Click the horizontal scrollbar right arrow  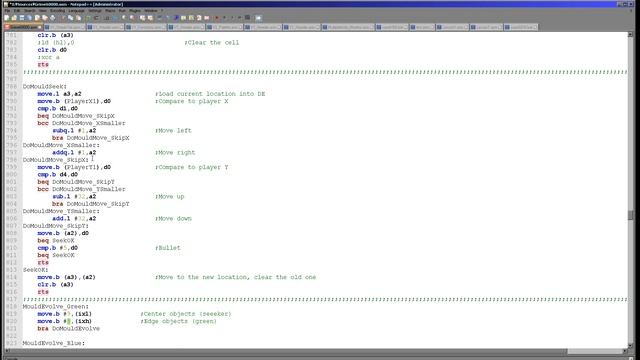point(624,351)
